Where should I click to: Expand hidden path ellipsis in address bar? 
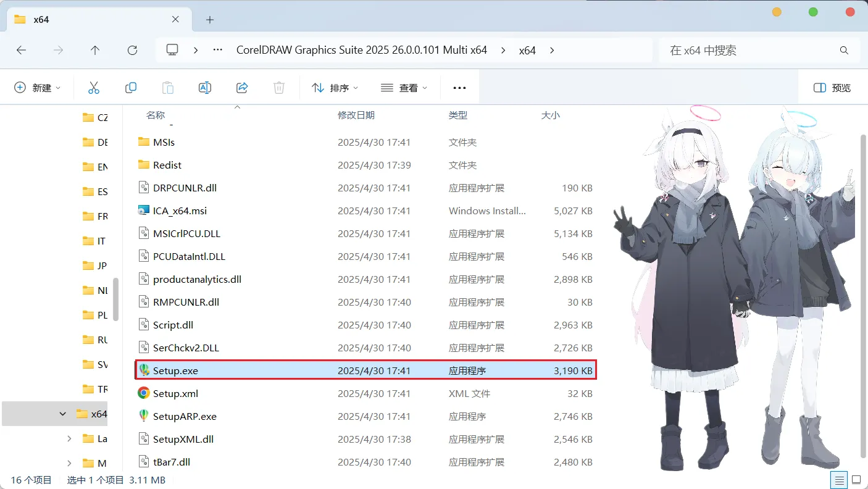point(218,50)
